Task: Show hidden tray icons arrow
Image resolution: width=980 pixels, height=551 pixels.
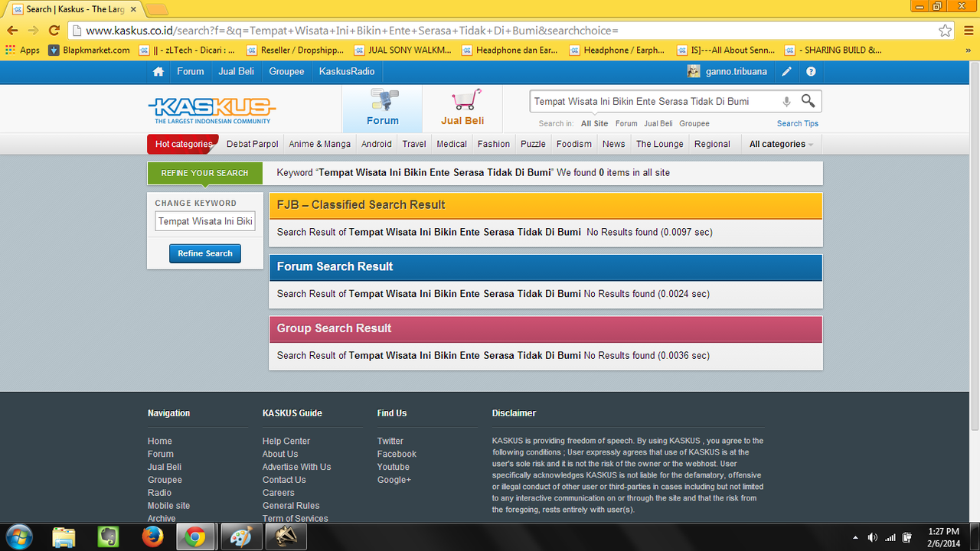Action: tap(854, 537)
